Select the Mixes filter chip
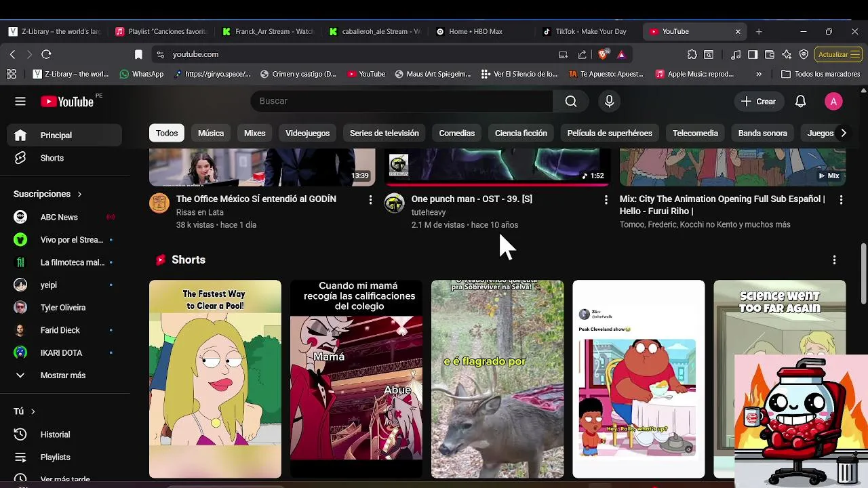 pyautogui.click(x=255, y=133)
